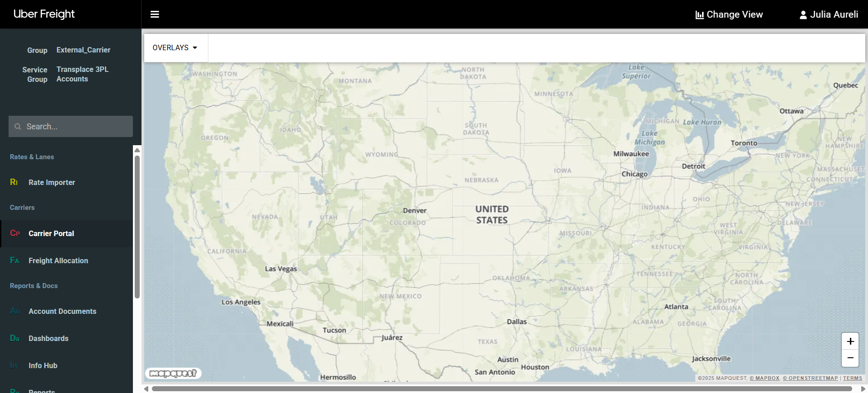Open the OPENSTREETMAP attribution link

(810, 378)
